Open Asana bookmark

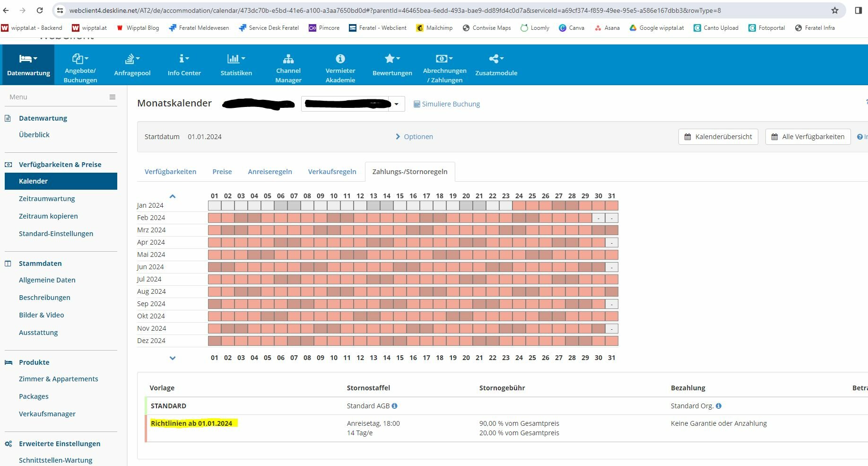(608, 28)
